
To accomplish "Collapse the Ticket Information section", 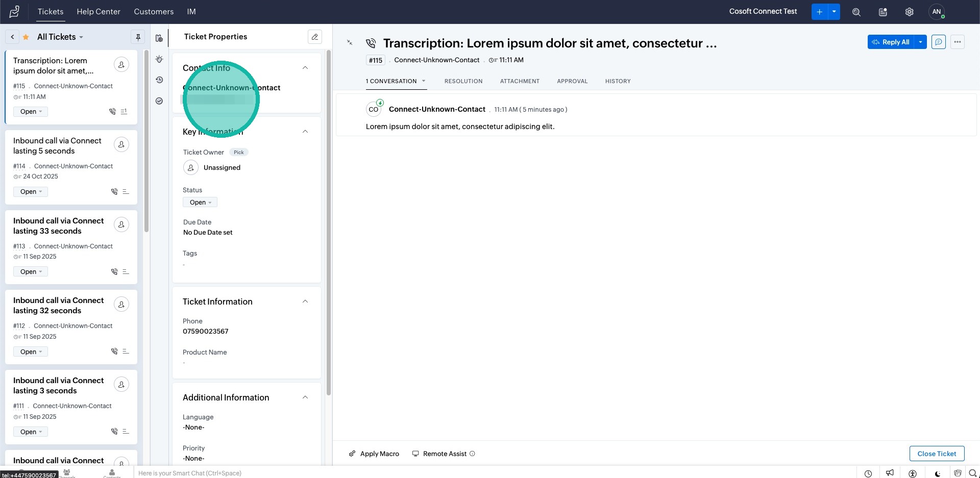I will pyautogui.click(x=305, y=301).
